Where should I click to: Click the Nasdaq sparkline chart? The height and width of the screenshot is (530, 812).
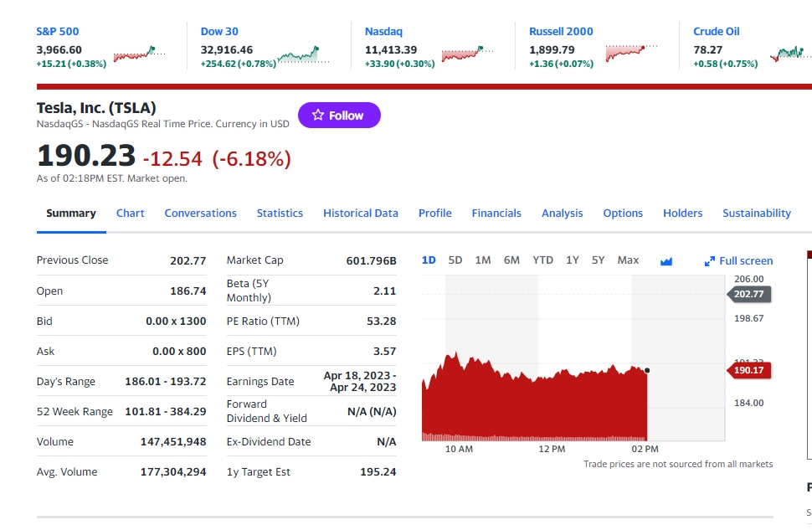point(467,54)
